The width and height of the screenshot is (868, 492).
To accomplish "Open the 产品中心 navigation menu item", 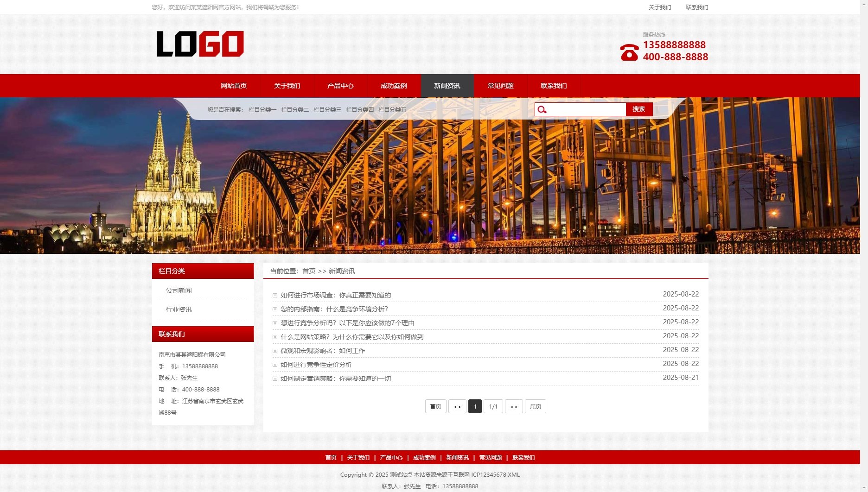I will 340,86.
